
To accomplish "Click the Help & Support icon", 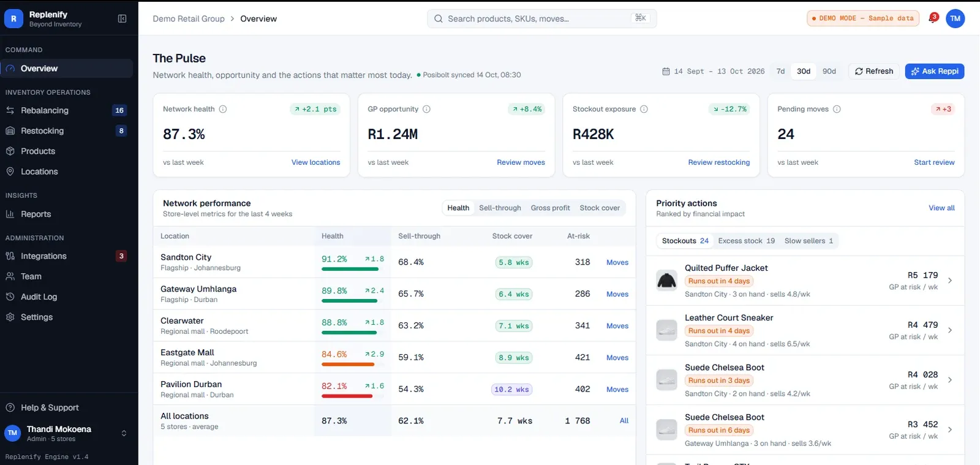I will pyautogui.click(x=10, y=407).
